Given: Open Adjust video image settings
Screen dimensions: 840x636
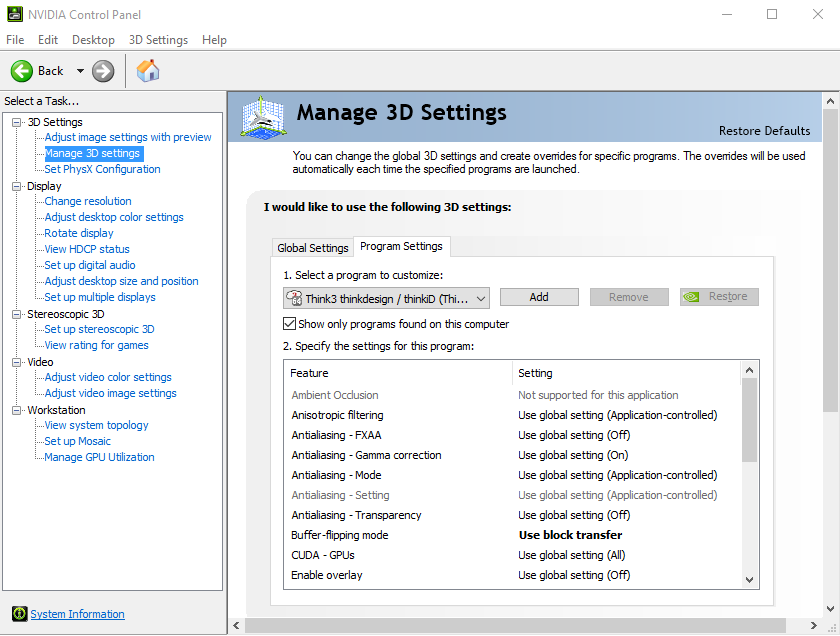Looking at the screenshot, I should click(x=110, y=393).
